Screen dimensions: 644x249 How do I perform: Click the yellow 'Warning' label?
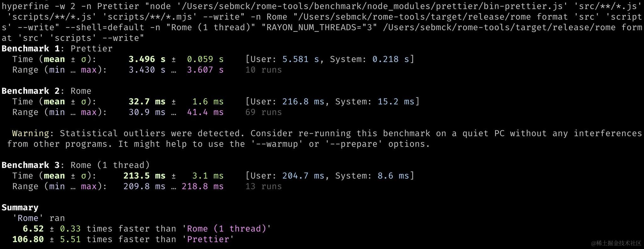[x=31, y=133]
